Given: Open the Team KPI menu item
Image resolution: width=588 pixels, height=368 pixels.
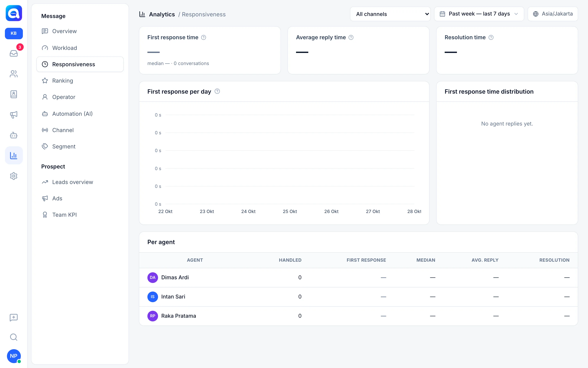Looking at the screenshot, I should point(80,215).
